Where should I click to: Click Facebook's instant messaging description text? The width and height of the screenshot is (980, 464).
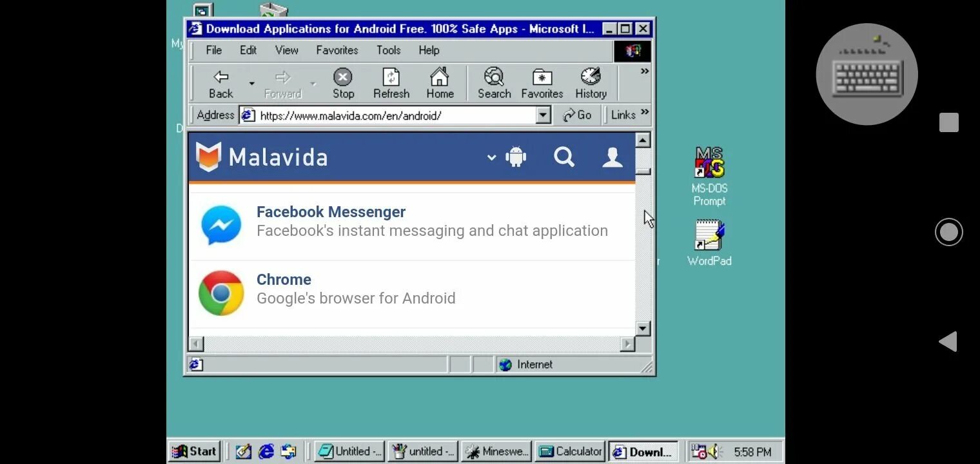(432, 231)
